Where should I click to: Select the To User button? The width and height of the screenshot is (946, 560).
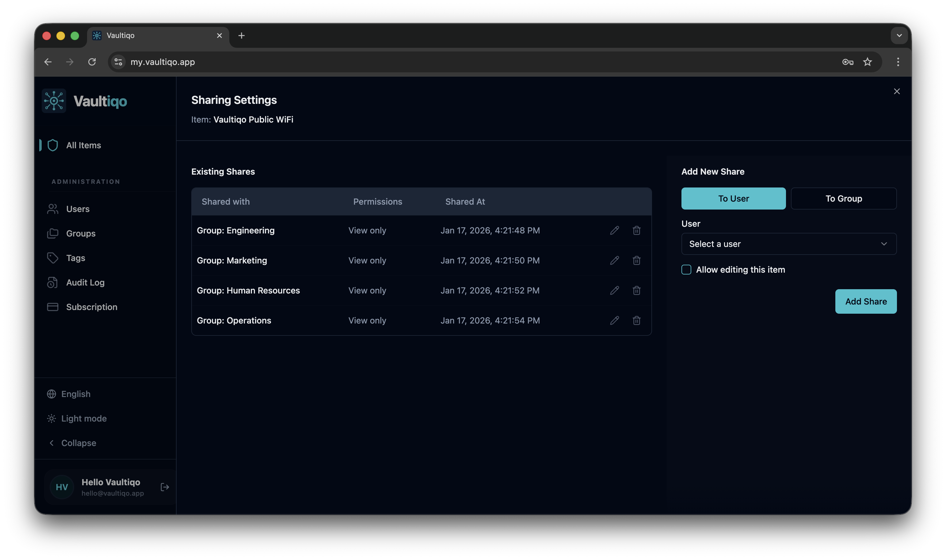[x=733, y=199]
